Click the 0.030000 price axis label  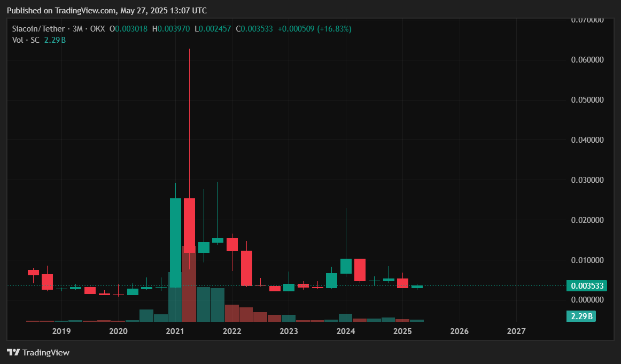pyautogui.click(x=587, y=180)
